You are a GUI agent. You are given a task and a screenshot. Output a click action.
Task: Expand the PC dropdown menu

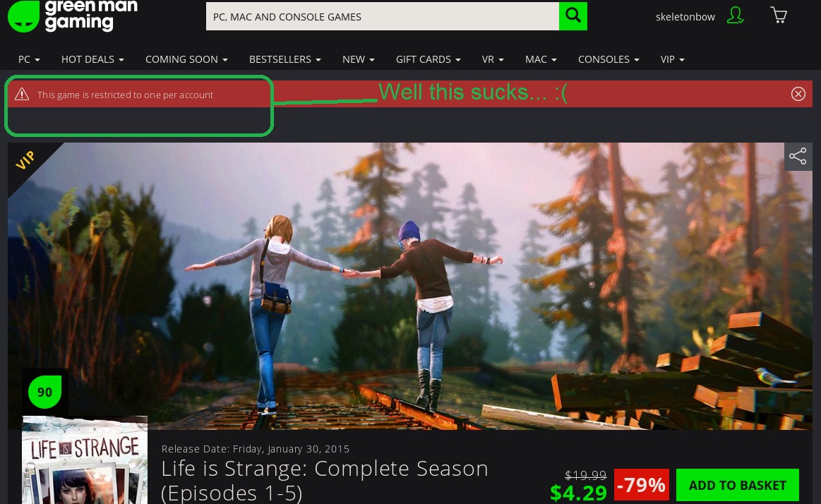(x=29, y=60)
